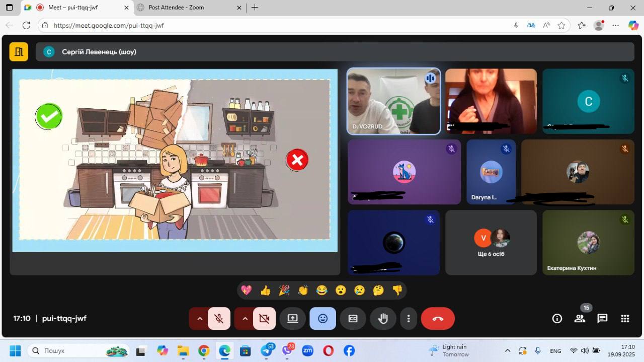Image resolution: width=644 pixels, height=362 pixels.
Task: Toggle the camera off button
Action: coord(264,319)
